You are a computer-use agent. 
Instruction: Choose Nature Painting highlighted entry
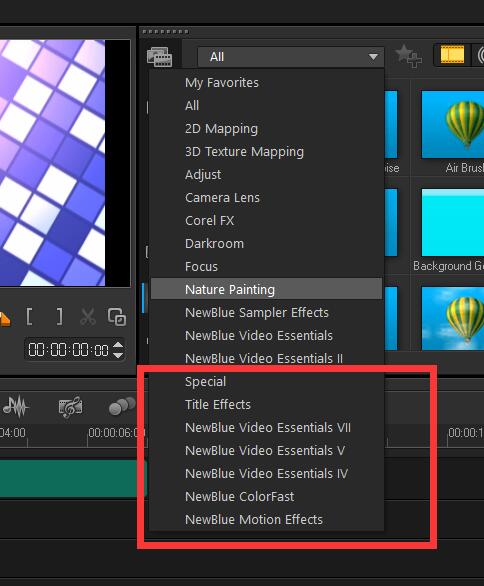click(x=266, y=289)
